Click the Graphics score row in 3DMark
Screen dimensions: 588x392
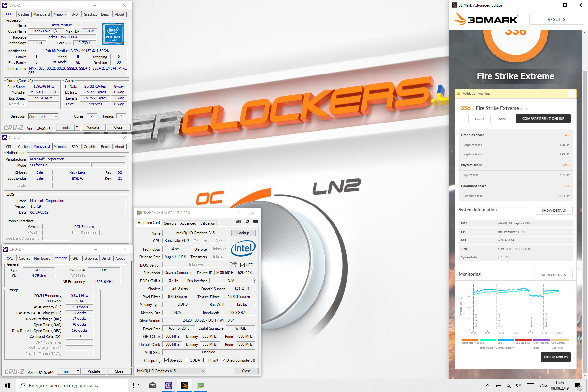click(515, 135)
